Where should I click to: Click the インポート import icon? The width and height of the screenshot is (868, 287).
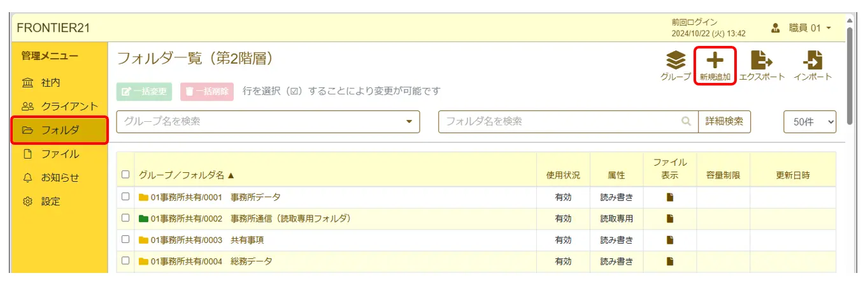point(813,61)
